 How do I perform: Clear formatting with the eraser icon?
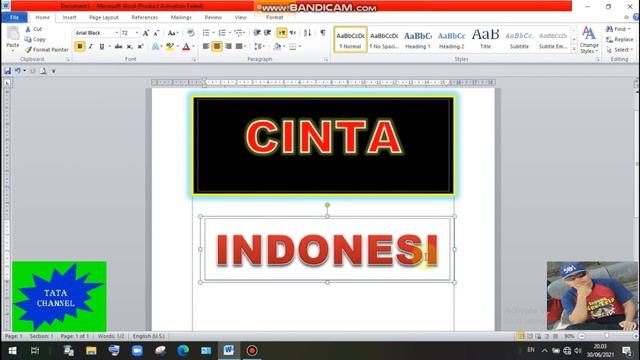pyautogui.click(x=191, y=33)
